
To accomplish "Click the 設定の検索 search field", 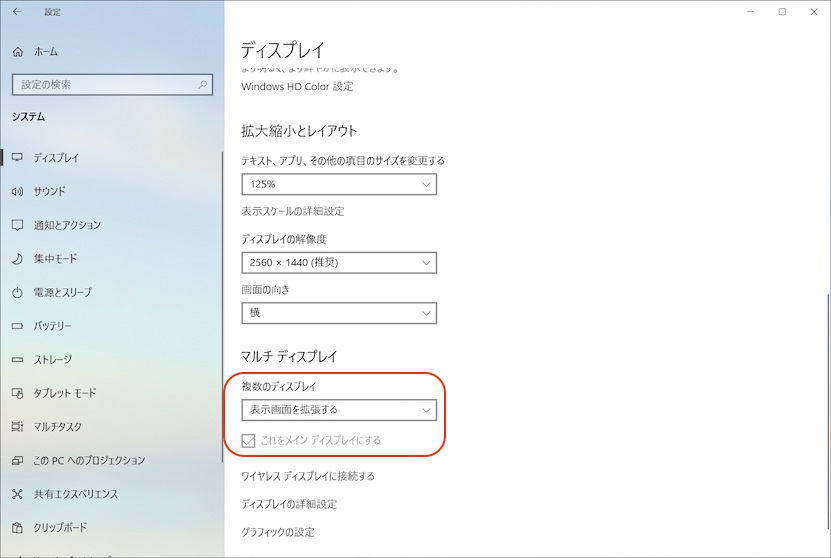I will 112,84.
